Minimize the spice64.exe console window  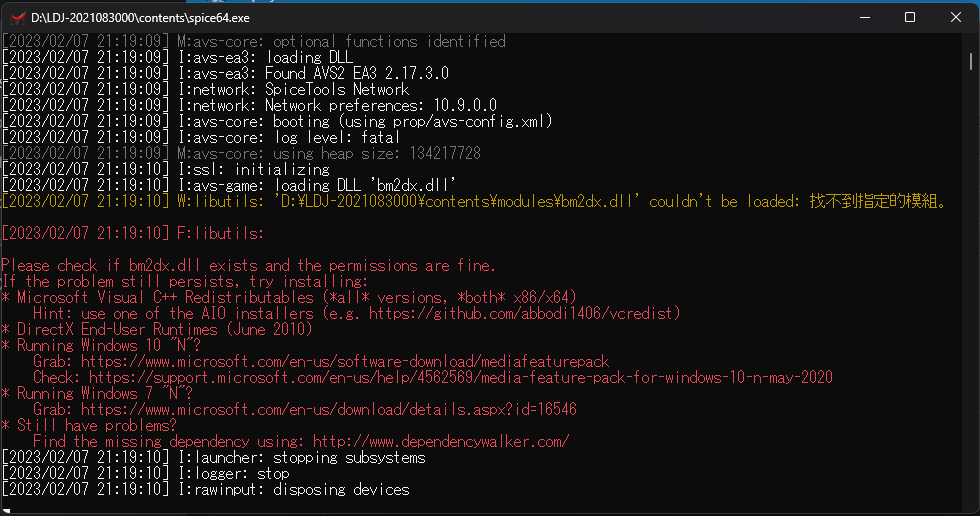864,17
